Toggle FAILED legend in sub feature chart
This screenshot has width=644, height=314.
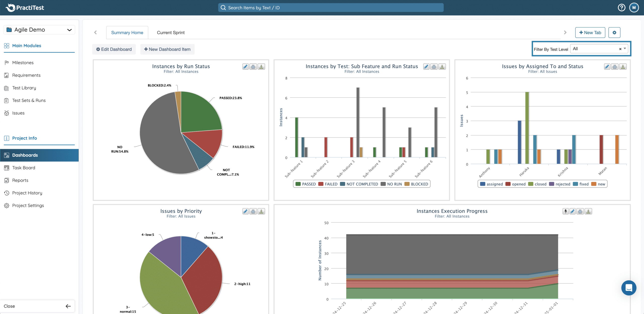tap(328, 184)
